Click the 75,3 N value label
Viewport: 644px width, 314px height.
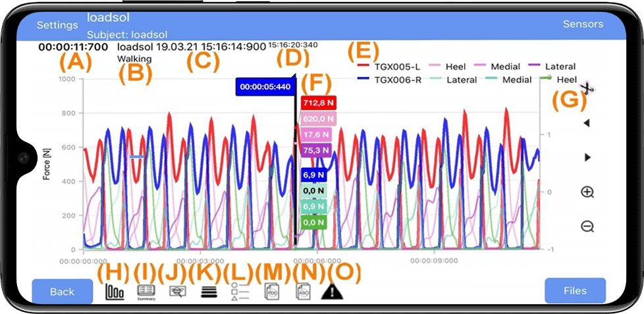point(316,149)
